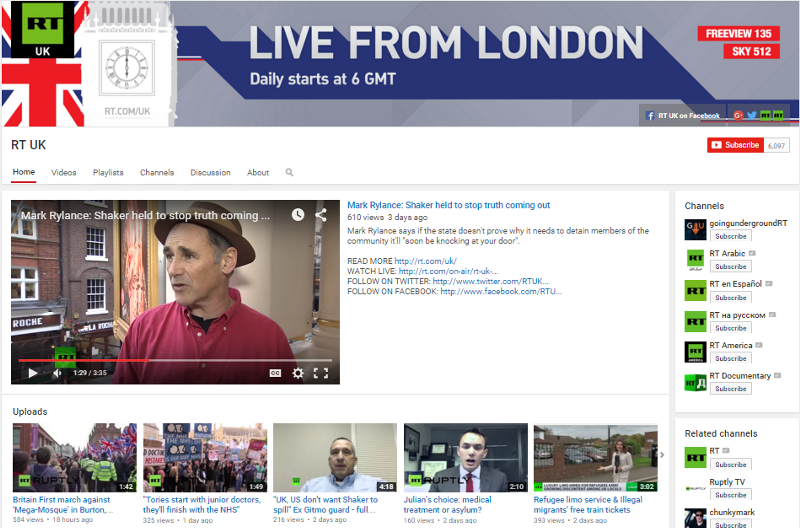Image resolution: width=800 pixels, height=528 pixels.
Task: Subscribe to RT на русском
Action: 731,328
